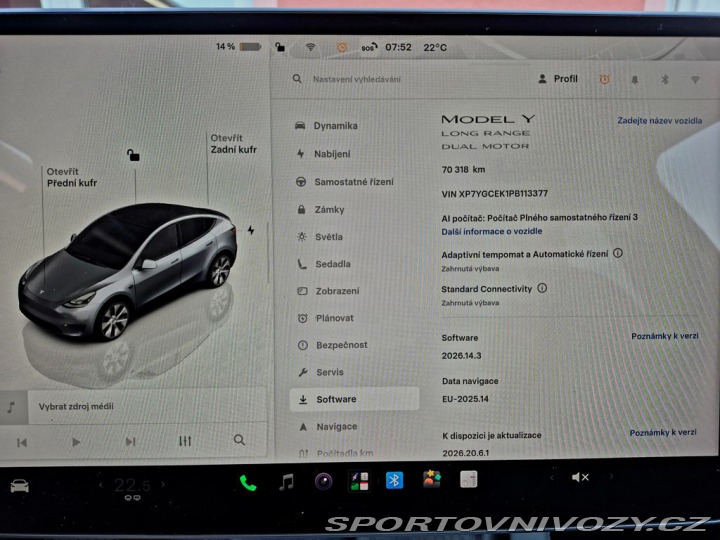This screenshot has height=540, width=720.
Task: Open the Sedadla seats menu
Action: tap(324, 264)
